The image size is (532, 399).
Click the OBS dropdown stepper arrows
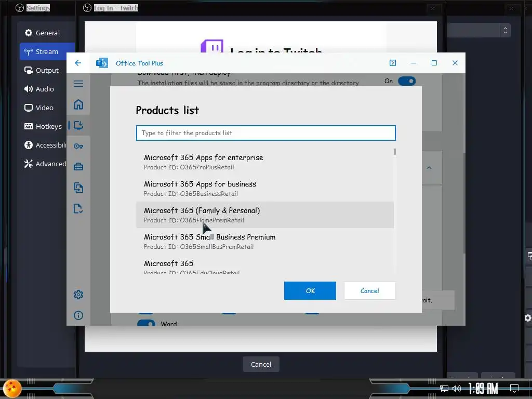pyautogui.click(x=505, y=31)
